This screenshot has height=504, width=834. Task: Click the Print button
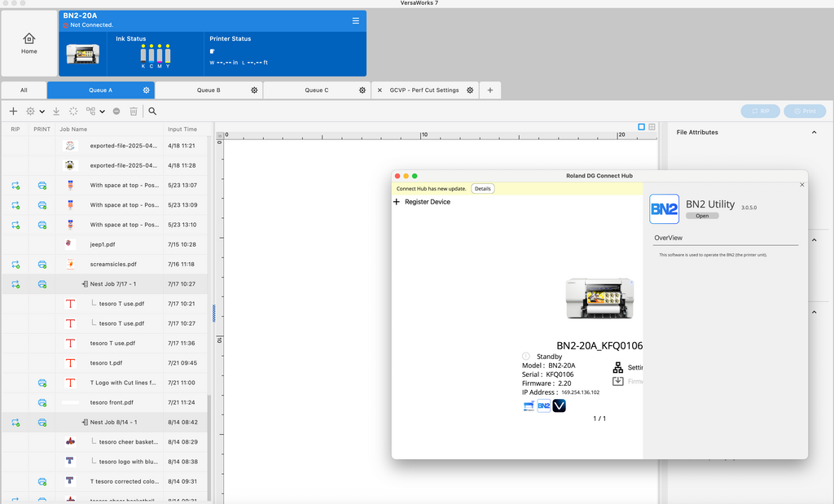click(805, 111)
